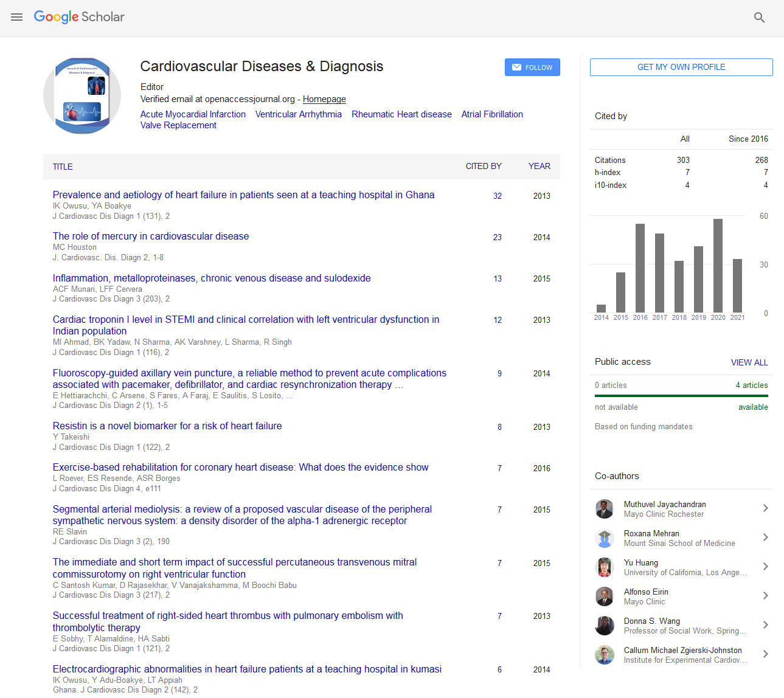Click Yu Huang's profile picture
Screen dimensions: 784x698
[604, 567]
